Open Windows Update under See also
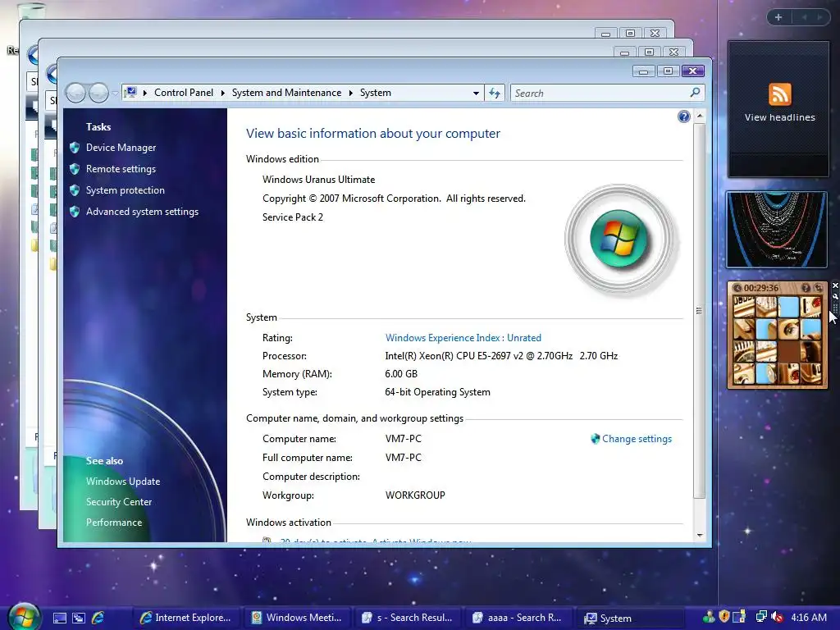 click(x=123, y=481)
